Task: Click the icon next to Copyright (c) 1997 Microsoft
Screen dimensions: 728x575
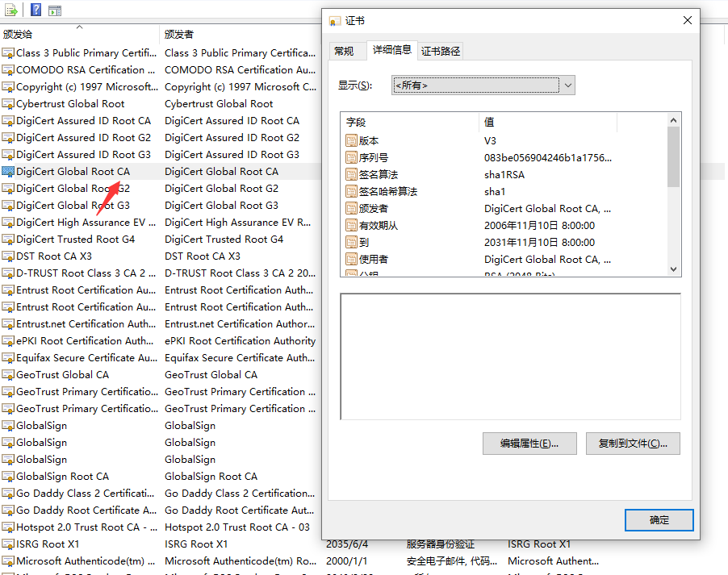Action: (8, 87)
